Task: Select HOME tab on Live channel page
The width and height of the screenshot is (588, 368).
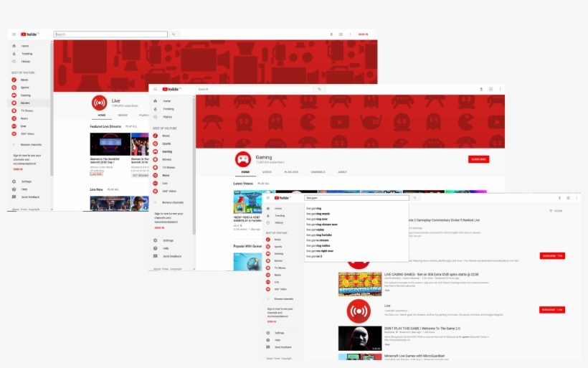Action: [102, 115]
